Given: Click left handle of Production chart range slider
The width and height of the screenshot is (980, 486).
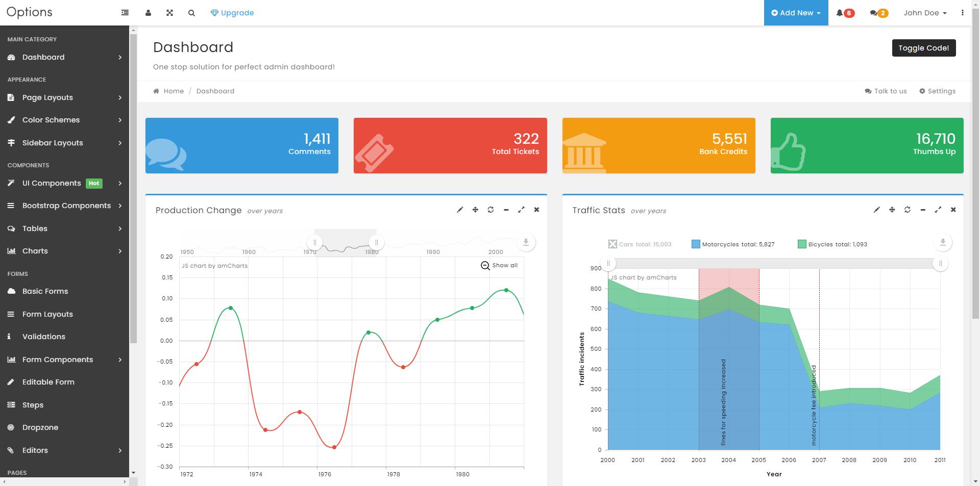Looking at the screenshot, I should [x=314, y=242].
